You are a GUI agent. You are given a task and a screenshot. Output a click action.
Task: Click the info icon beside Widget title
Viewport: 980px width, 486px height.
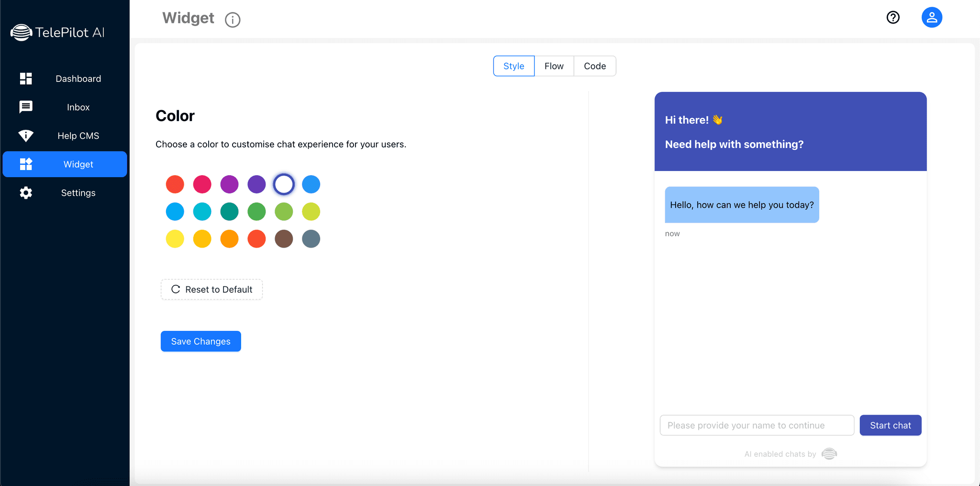pos(233,20)
